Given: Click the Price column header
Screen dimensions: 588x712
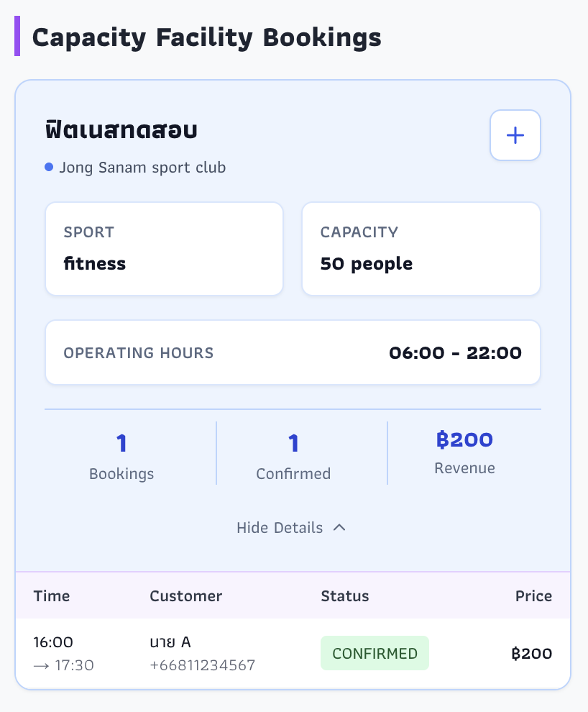Looking at the screenshot, I should (533, 595).
